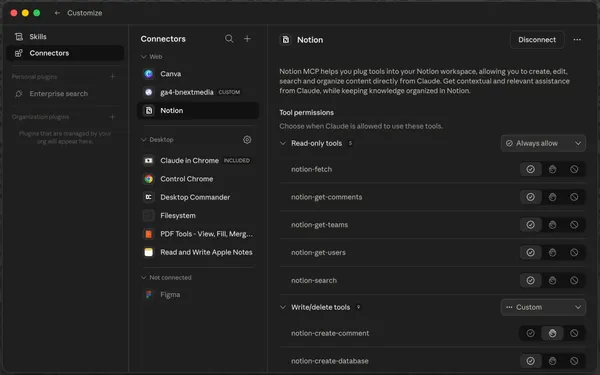Set notion-search to needs approval
The image size is (600, 375).
click(x=552, y=280)
